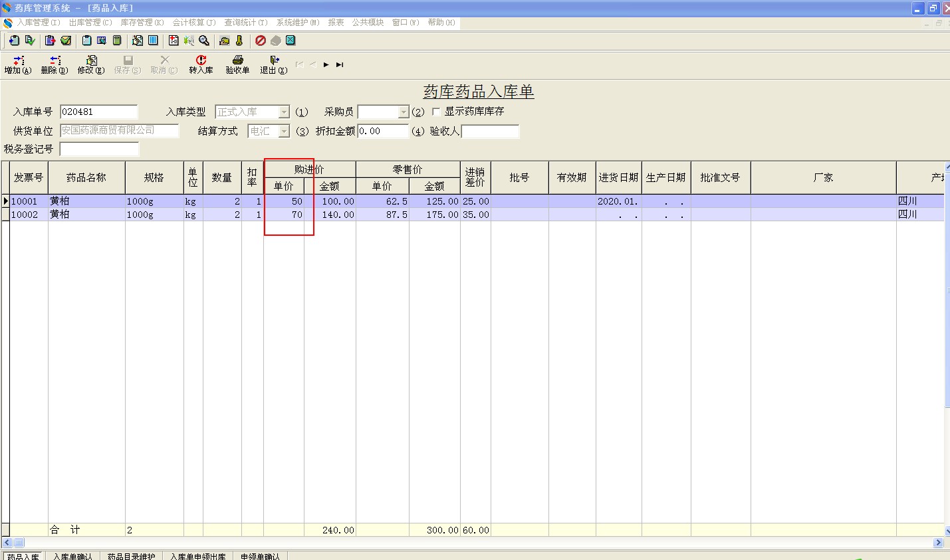Open the 报表 menu
The height and width of the screenshot is (560, 950).
coord(336,23)
